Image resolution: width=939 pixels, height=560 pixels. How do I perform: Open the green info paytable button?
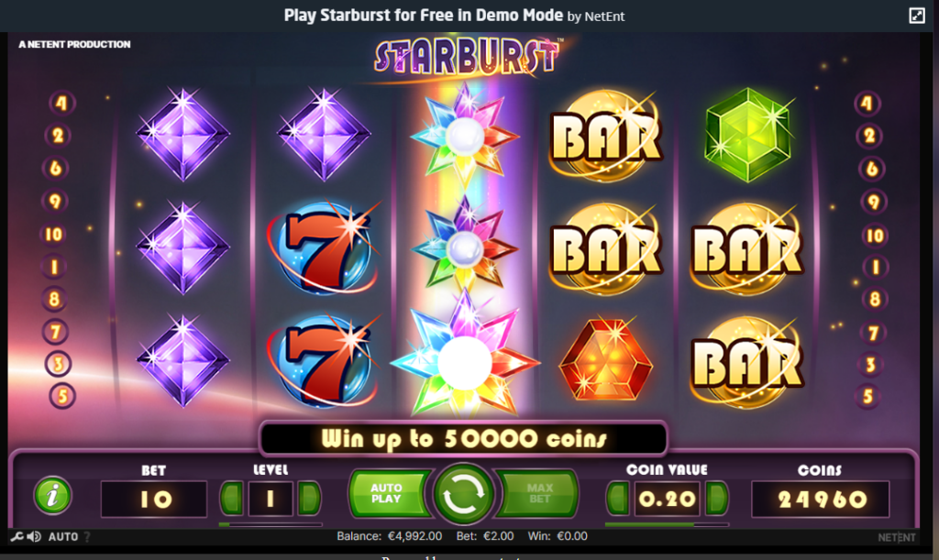pyautogui.click(x=52, y=495)
